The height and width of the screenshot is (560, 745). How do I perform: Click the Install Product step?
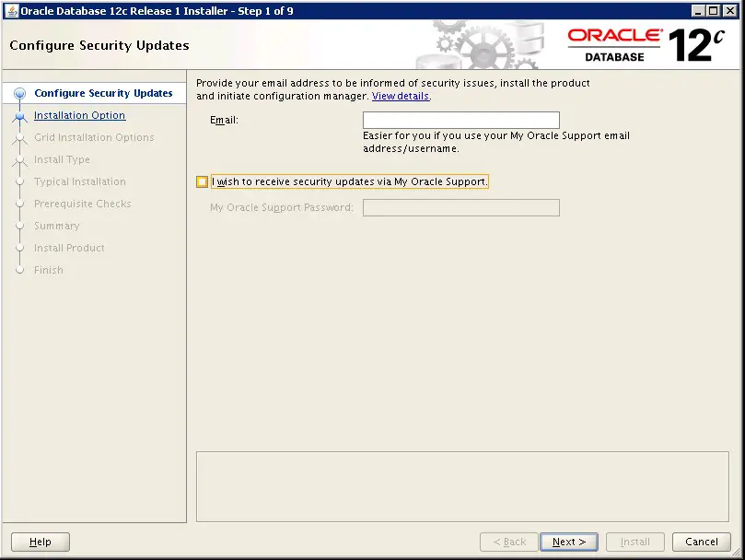pyautogui.click(x=69, y=248)
